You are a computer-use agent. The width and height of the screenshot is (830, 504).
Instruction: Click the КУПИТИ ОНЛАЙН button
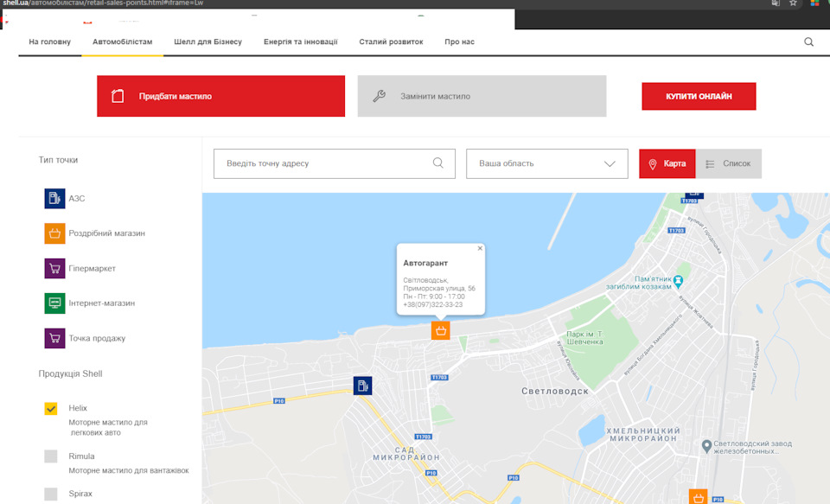pyautogui.click(x=699, y=96)
